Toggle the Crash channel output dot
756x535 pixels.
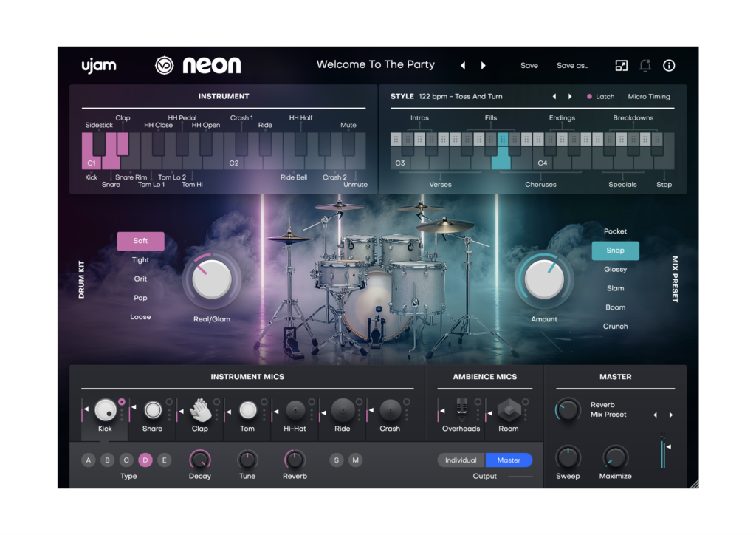(407, 401)
